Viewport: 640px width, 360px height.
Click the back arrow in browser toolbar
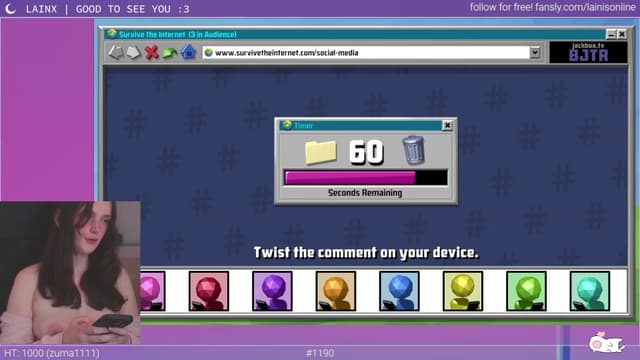coord(116,52)
